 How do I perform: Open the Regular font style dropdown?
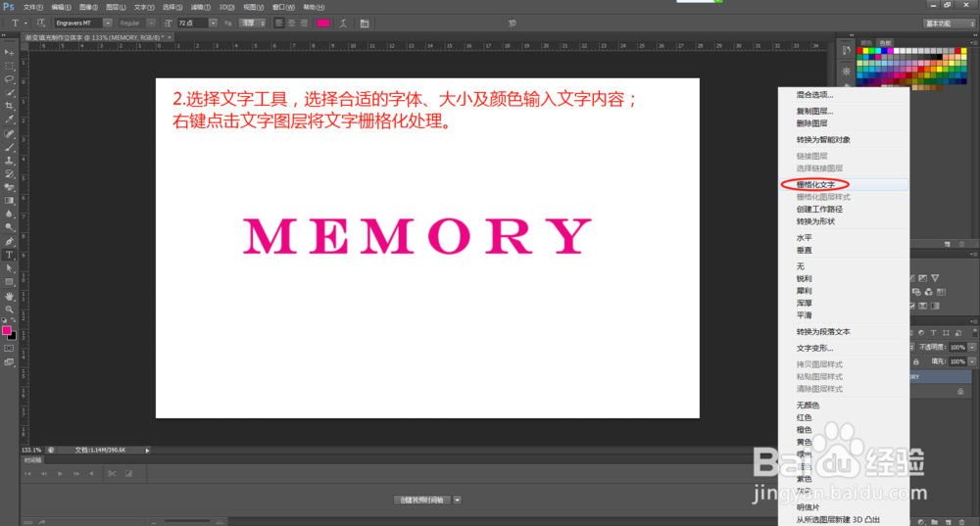tap(151, 24)
